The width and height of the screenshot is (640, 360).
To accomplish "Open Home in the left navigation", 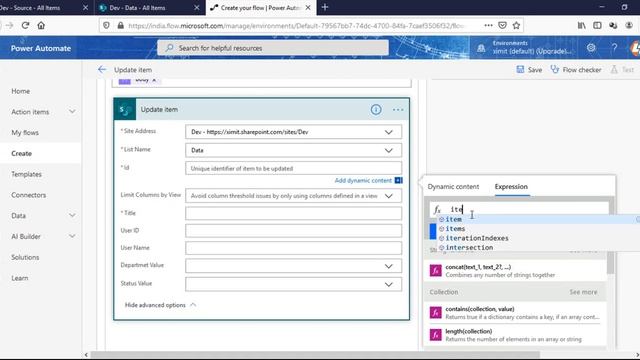I will tap(20, 91).
